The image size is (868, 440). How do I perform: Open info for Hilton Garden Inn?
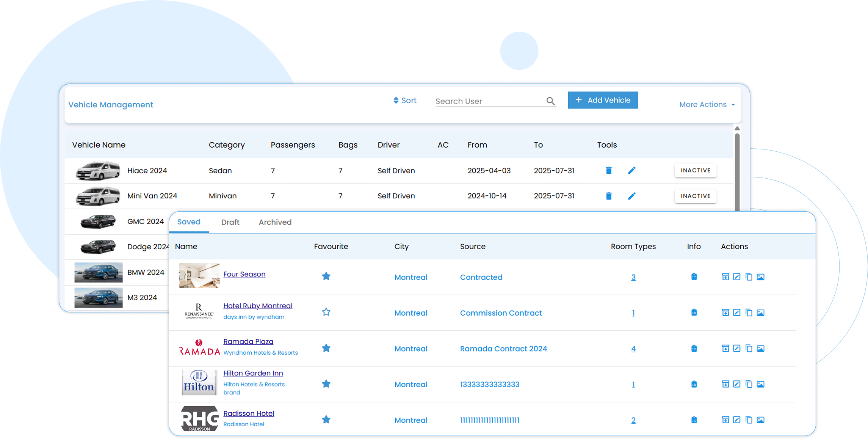coord(694,384)
